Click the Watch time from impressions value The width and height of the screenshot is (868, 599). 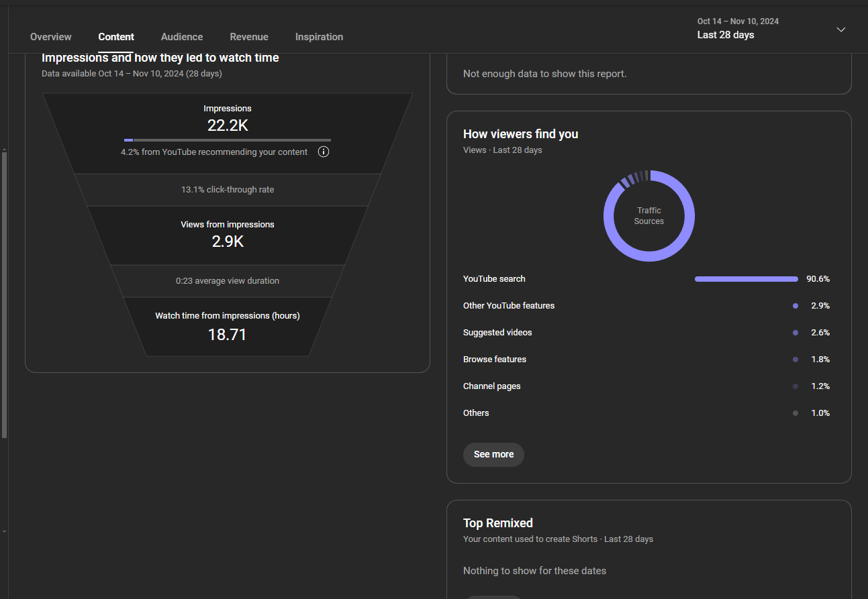click(228, 334)
